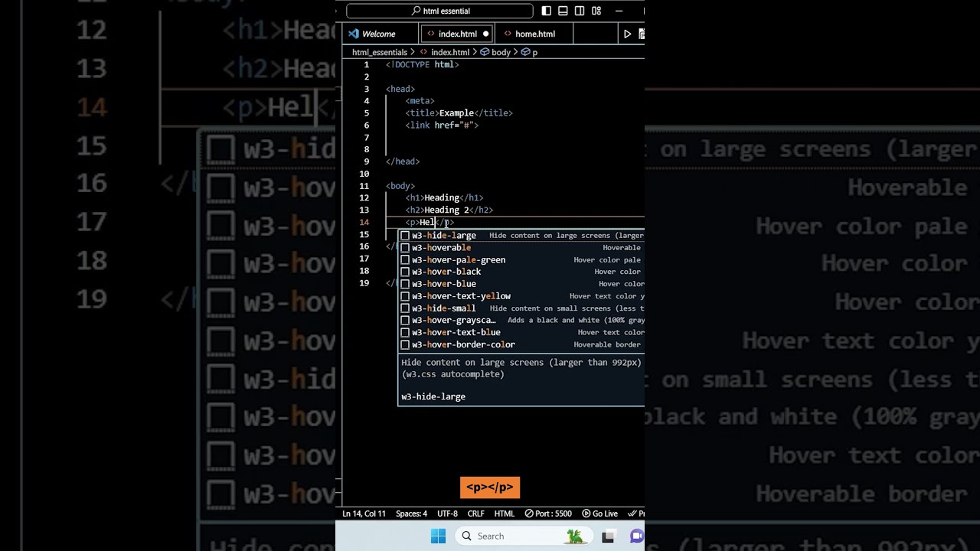The height and width of the screenshot is (551, 980).
Task: Select the w3-hover-border-color suggestion
Action: [521, 344]
